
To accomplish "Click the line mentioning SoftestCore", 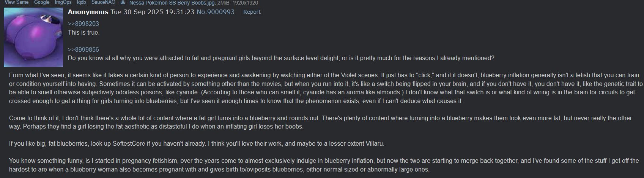I will tap(197, 144).
